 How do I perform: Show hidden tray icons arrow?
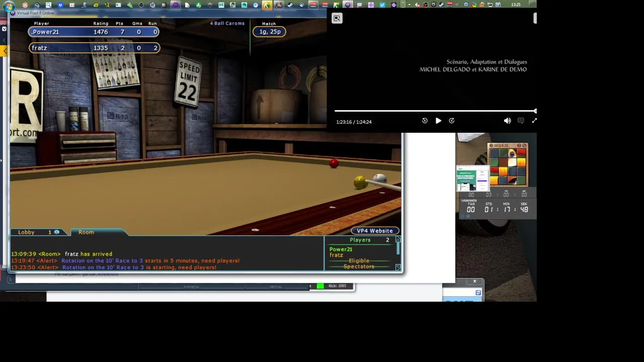point(409,5)
